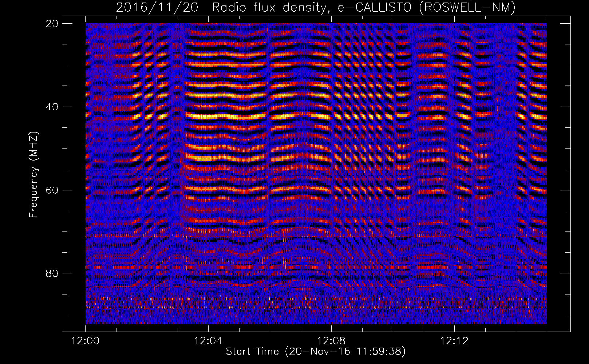Click the '60' frequency tick label
The width and height of the screenshot is (589, 364).
52,190
